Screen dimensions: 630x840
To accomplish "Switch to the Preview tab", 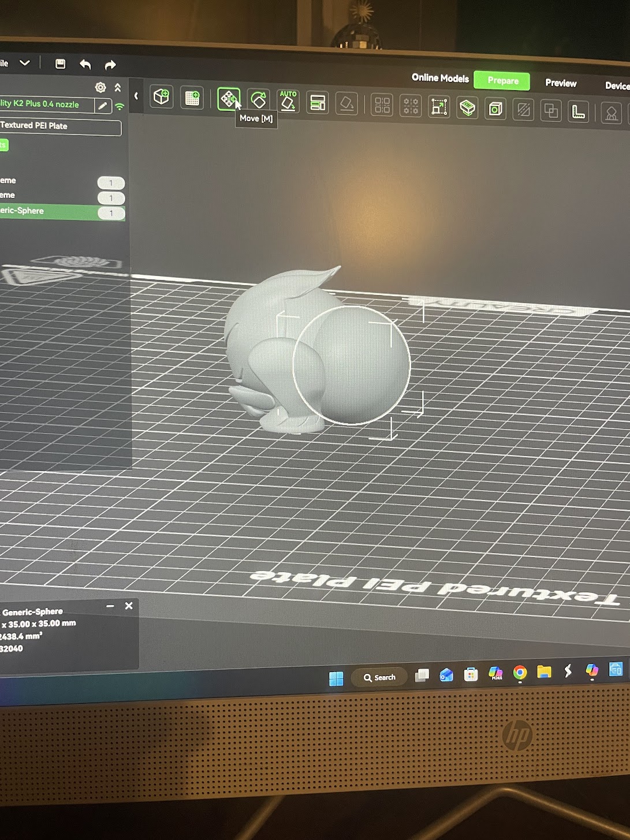I will coord(560,83).
